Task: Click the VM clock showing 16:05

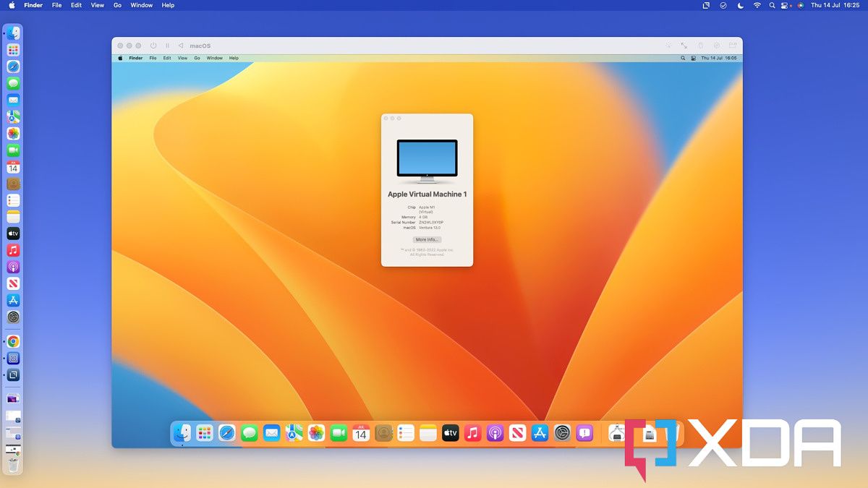Action: tap(719, 58)
